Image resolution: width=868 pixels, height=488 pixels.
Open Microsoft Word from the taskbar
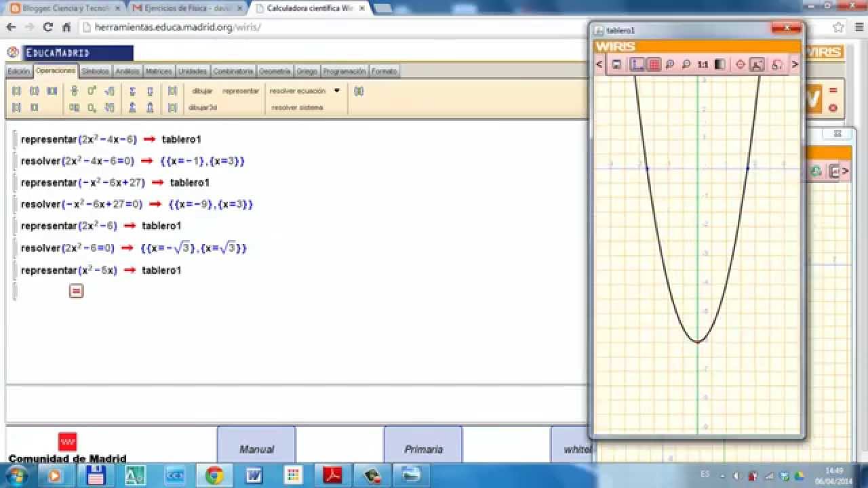254,476
